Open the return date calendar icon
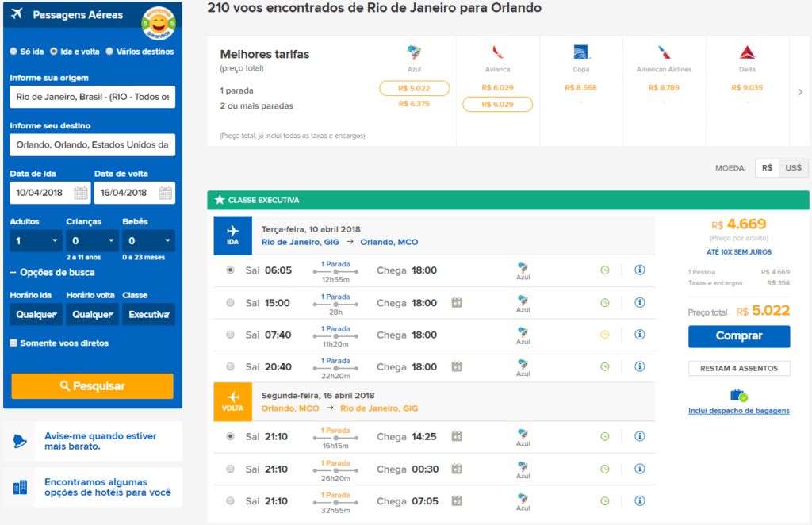Screen dimensions: 812x525 pyautogui.click(x=165, y=194)
